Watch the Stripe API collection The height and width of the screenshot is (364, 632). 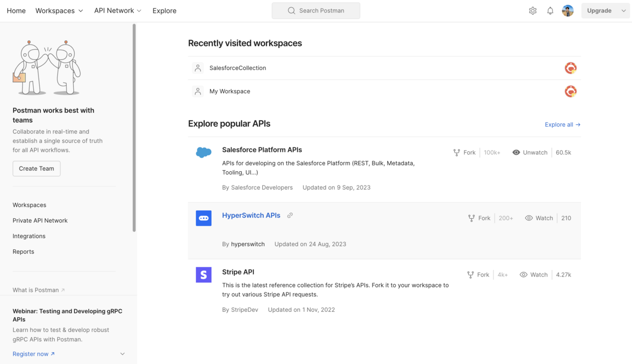534,274
